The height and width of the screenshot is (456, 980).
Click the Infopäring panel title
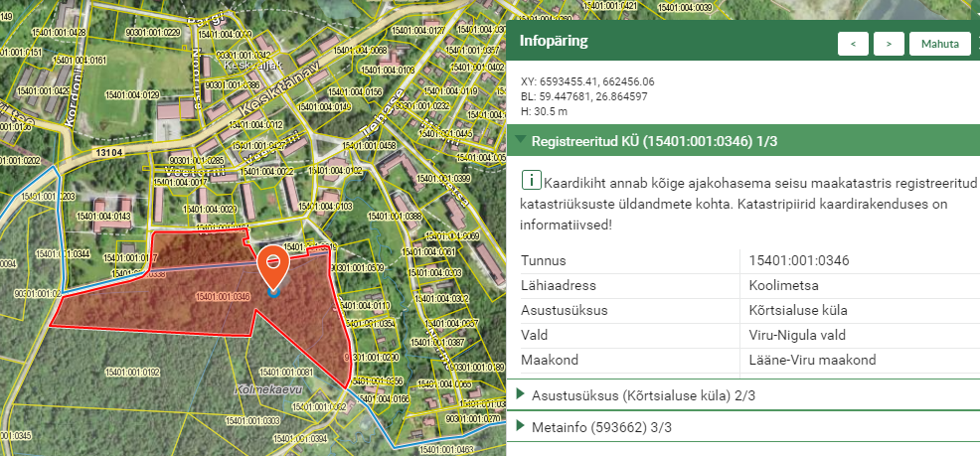(554, 42)
